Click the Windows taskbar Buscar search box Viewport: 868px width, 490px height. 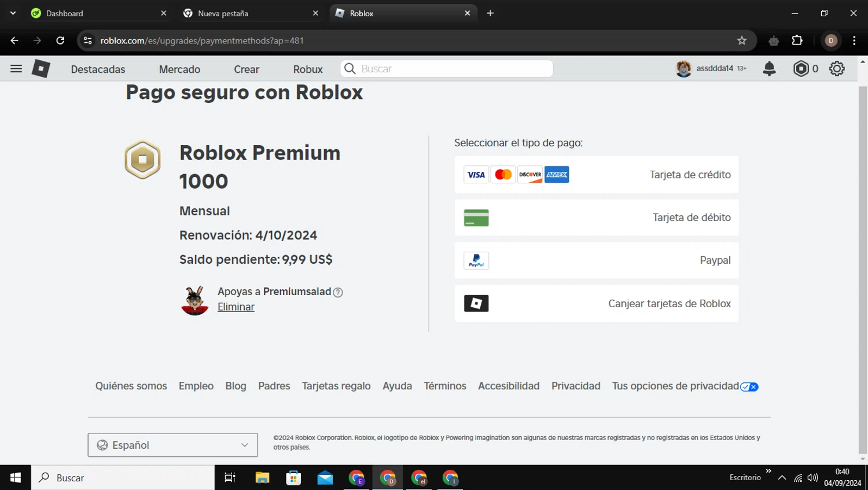[123, 478]
